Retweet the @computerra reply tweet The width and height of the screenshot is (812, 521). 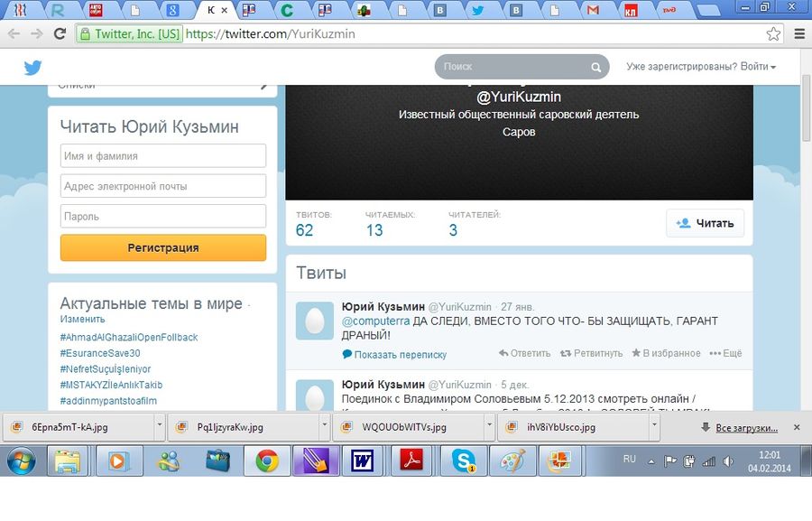pyautogui.click(x=592, y=353)
